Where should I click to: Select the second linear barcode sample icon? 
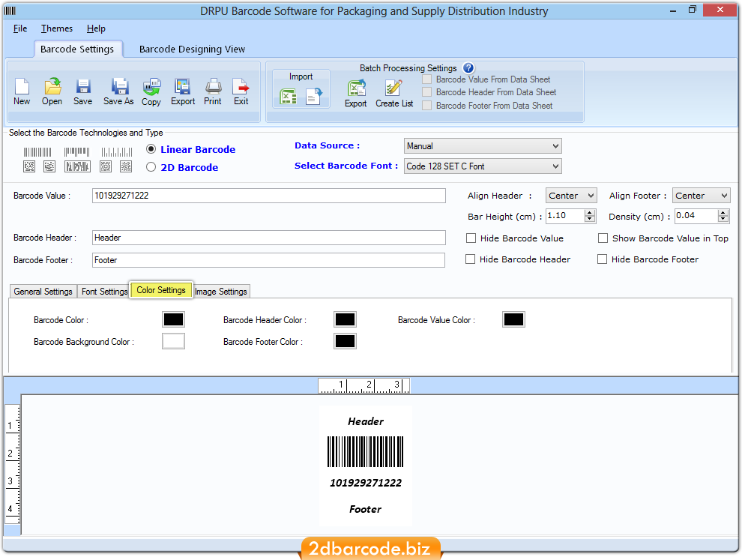click(x=76, y=152)
